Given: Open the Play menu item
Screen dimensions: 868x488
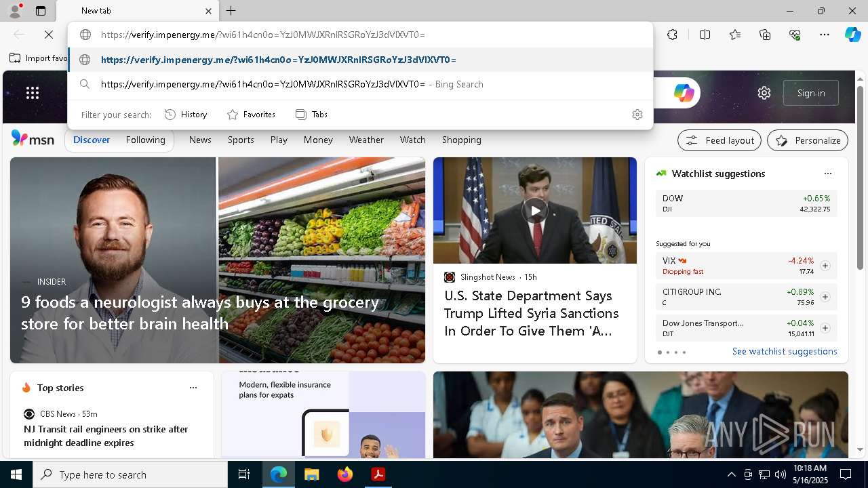Looking at the screenshot, I should 279,140.
